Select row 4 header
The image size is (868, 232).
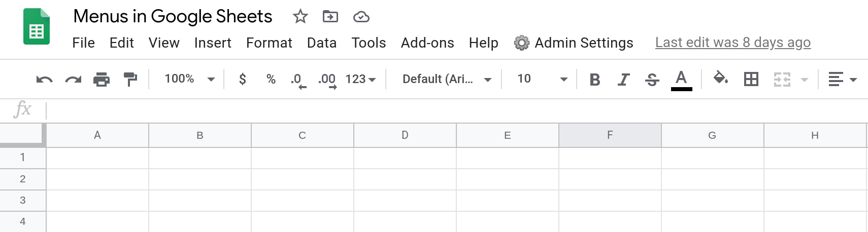tap(23, 221)
